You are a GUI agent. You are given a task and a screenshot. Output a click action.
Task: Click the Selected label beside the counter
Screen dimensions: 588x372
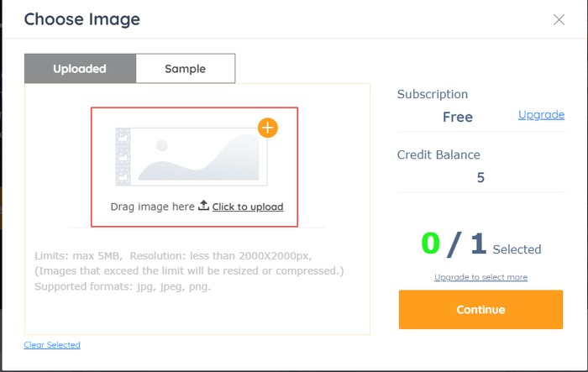click(517, 249)
